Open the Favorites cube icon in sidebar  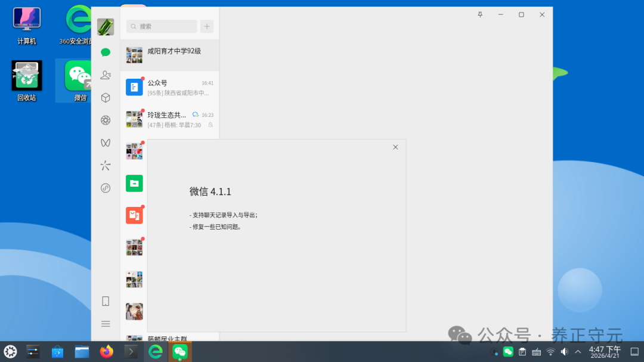click(106, 97)
